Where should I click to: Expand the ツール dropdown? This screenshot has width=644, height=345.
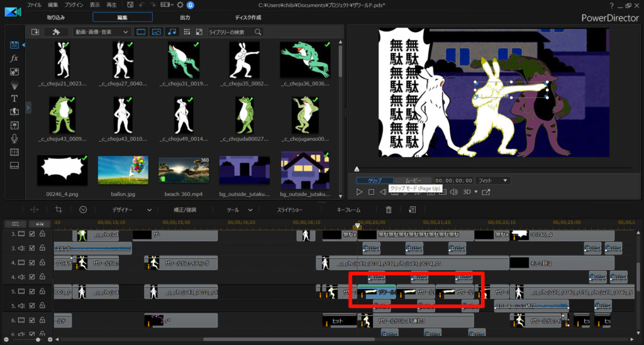tap(250, 210)
